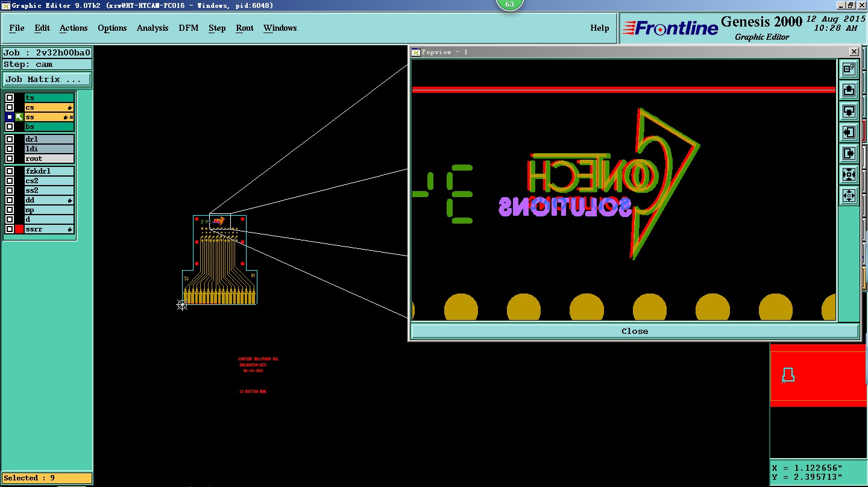
Task: Toggle the rout layer checkbox
Action: pyautogui.click(x=10, y=159)
